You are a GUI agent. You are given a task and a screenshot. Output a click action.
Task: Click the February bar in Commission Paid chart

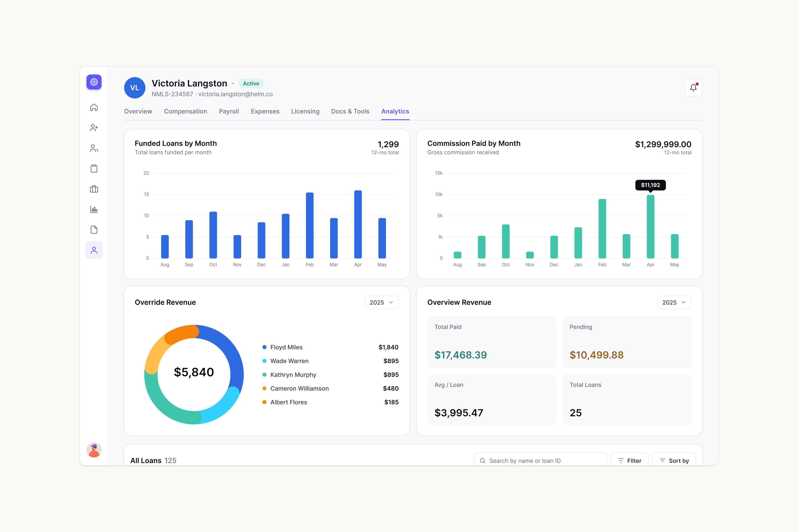602,228
